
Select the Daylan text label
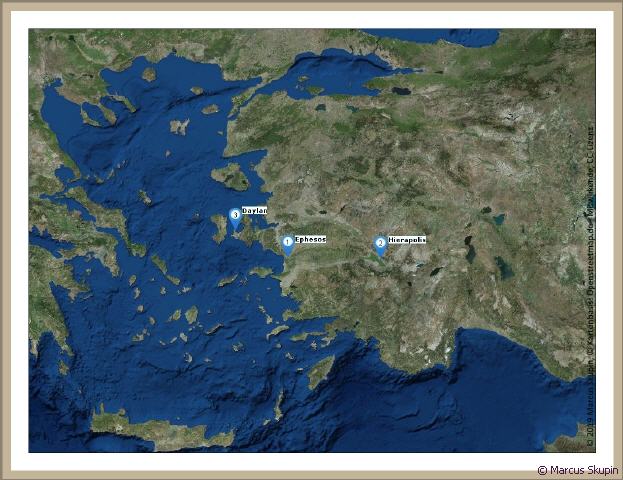[254, 211]
